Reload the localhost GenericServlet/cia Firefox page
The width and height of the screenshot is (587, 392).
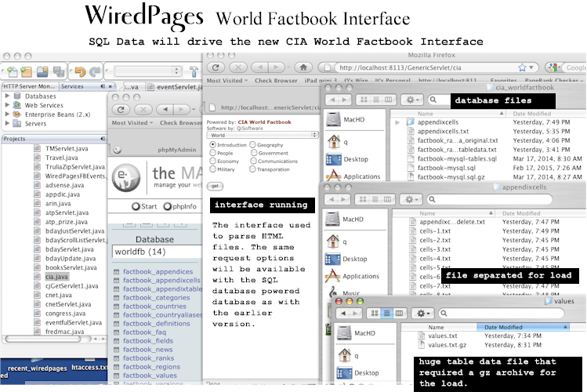pyautogui.click(x=216, y=67)
